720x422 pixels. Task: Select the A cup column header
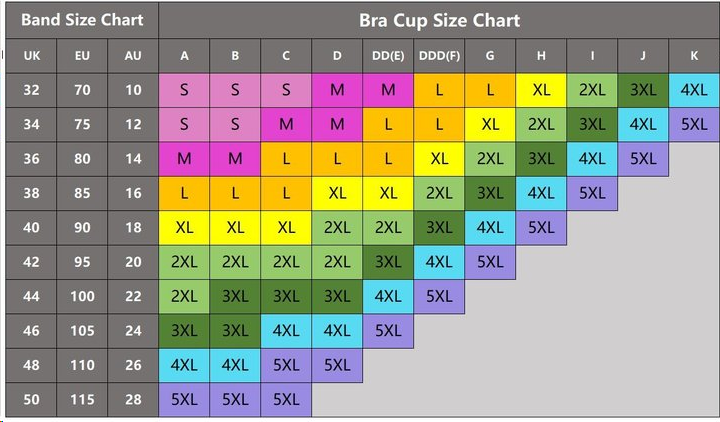click(x=184, y=56)
